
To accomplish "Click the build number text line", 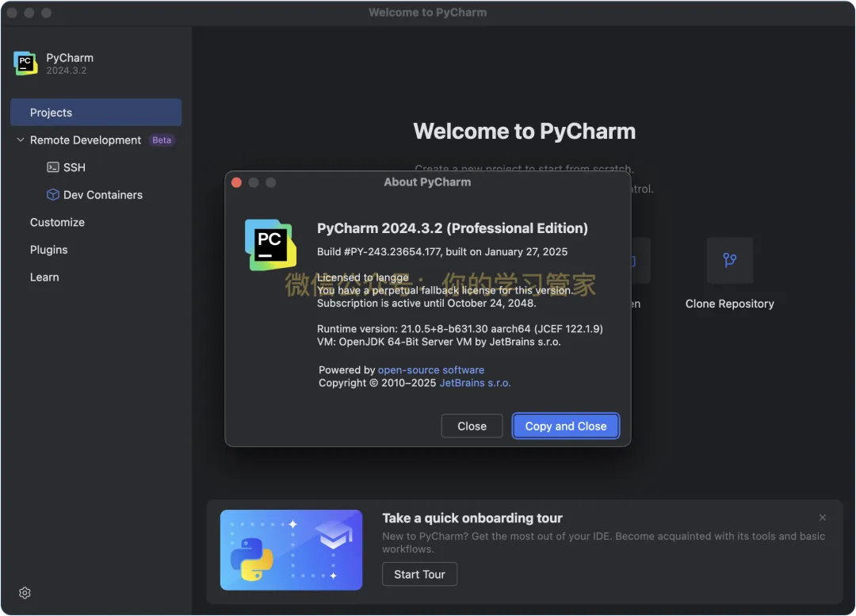I will pos(442,252).
